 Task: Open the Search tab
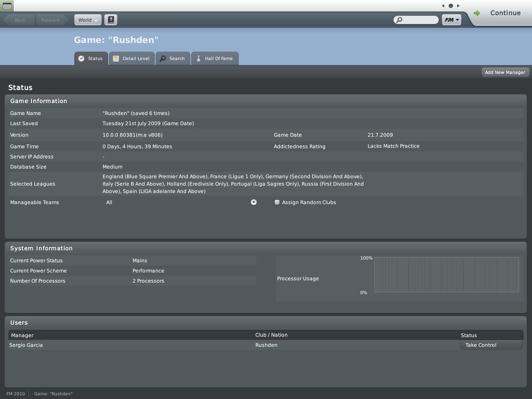point(173,59)
